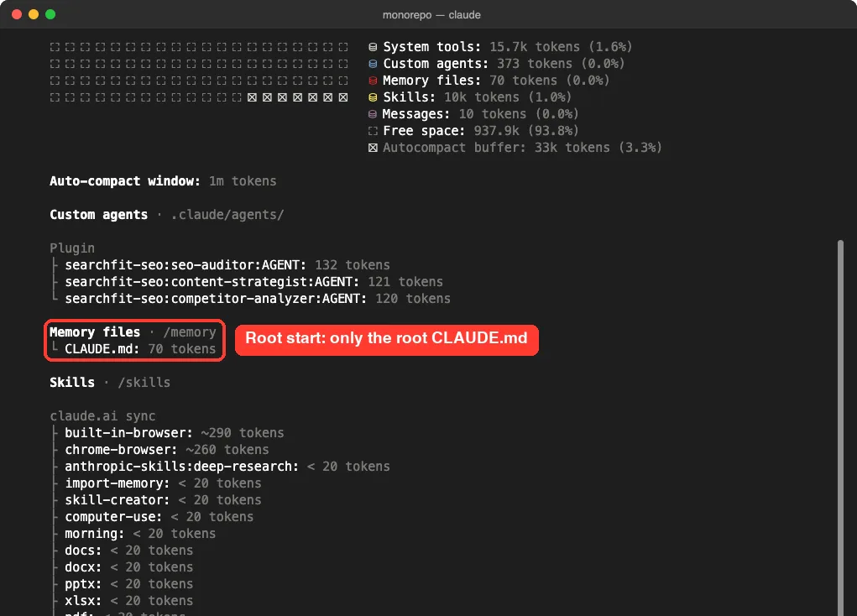Click 'Skills · /skills' heading
Image resolution: width=857 pixels, height=616 pixels.
(x=110, y=383)
